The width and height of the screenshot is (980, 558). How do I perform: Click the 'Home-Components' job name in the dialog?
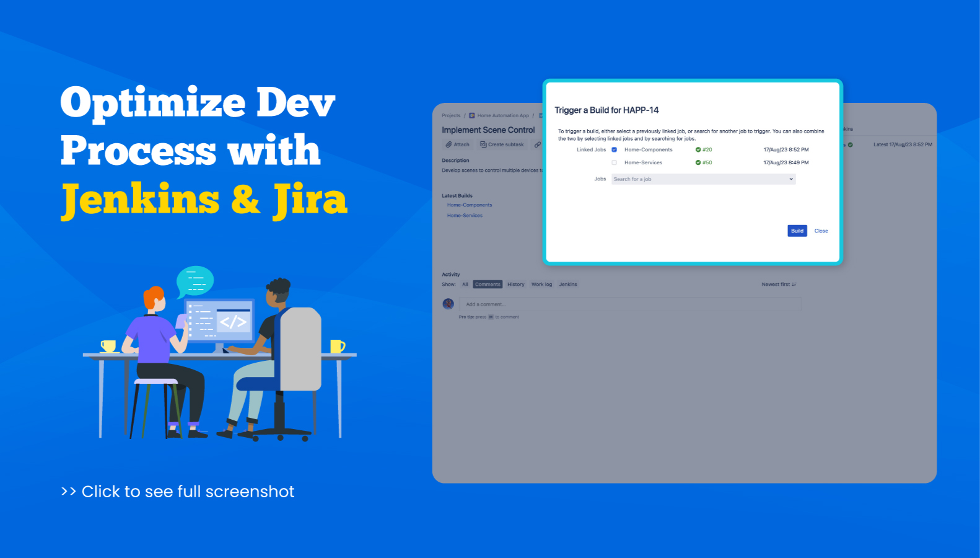pyautogui.click(x=648, y=149)
